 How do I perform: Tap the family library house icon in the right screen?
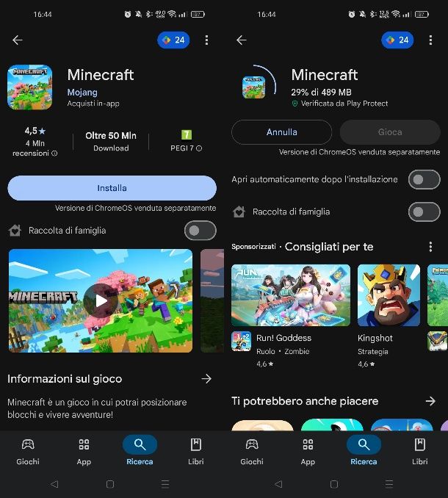tap(239, 212)
